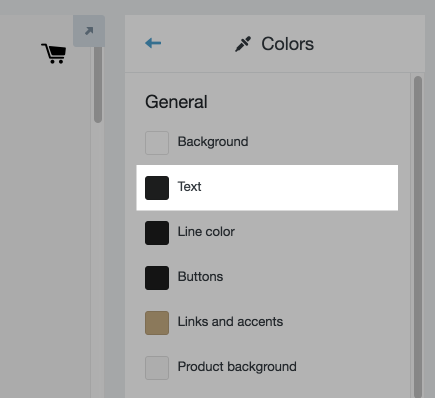Screen dimensions: 435x398
Task: Click the eyedropper icon beside Colors
Action: click(243, 44)
